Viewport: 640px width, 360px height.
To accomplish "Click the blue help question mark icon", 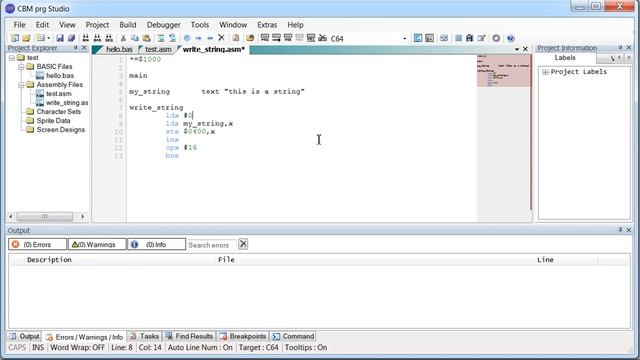I will click(510, 38).
